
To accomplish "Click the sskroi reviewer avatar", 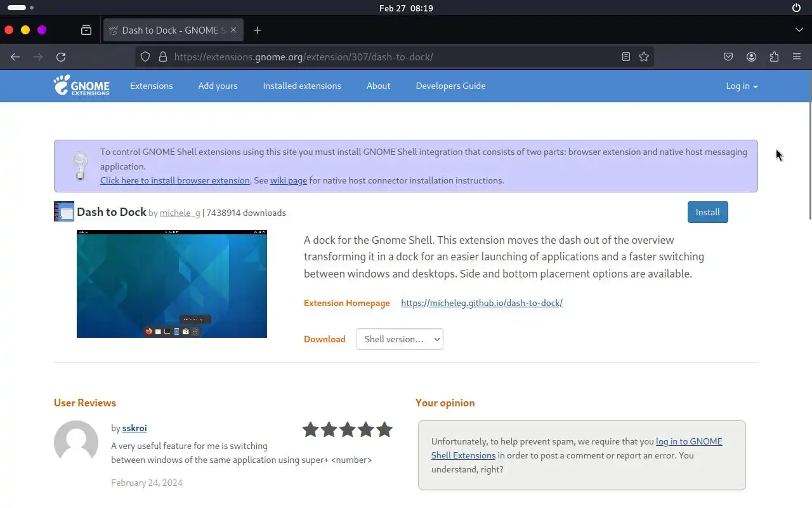I will (76, 442).
